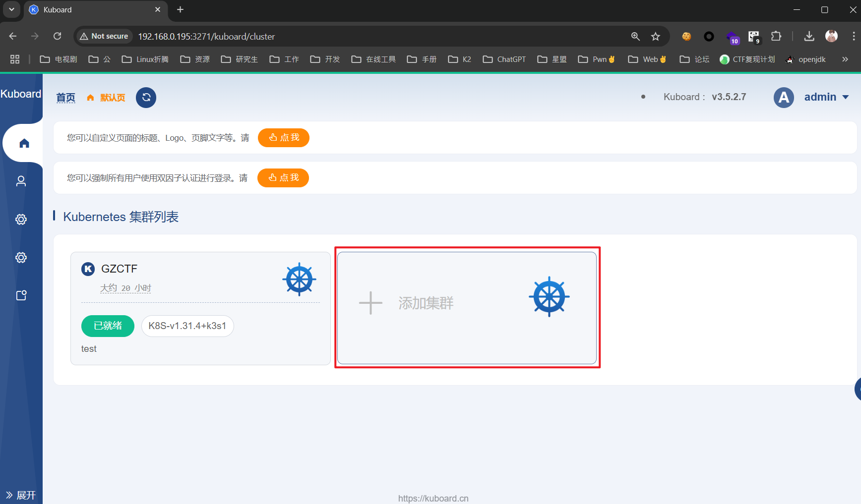Image resolution: width=861 pixels, height=504 pixels.
Task: Open browser zoom magnifier icon
Action: click(x=635, y=36)
